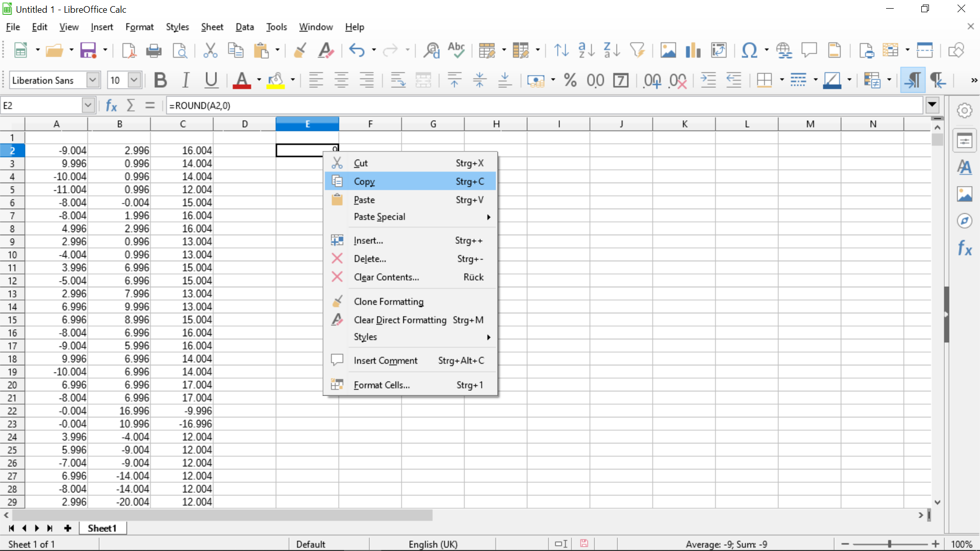Open the font name dropdown list
This screenshot has height=551, width=980.
(x=92, y=80)
